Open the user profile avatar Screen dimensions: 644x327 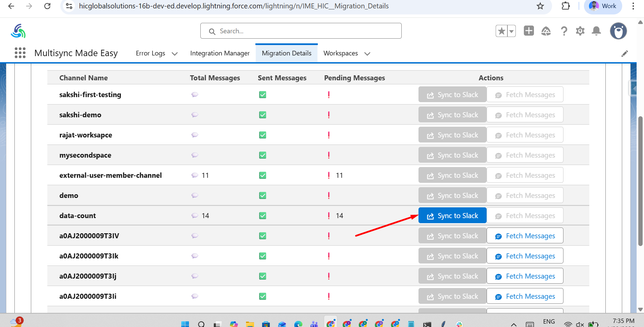[618, 31]
